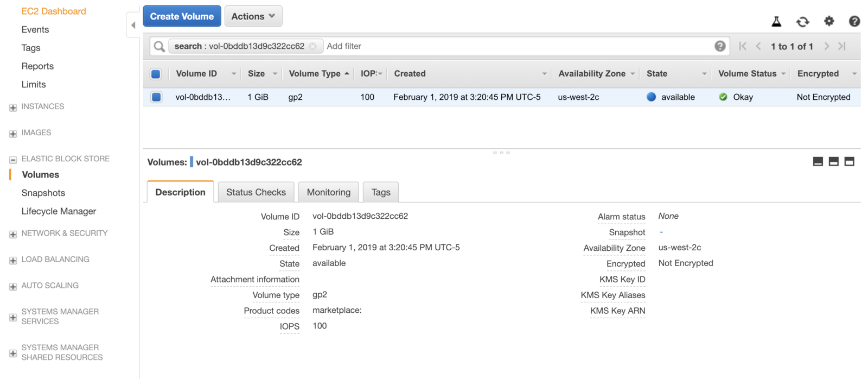This screenshot has width=868, height=379.
Task: Toggle checkbox for volume vol-0bddb13
Action: (x=156, y=97)
